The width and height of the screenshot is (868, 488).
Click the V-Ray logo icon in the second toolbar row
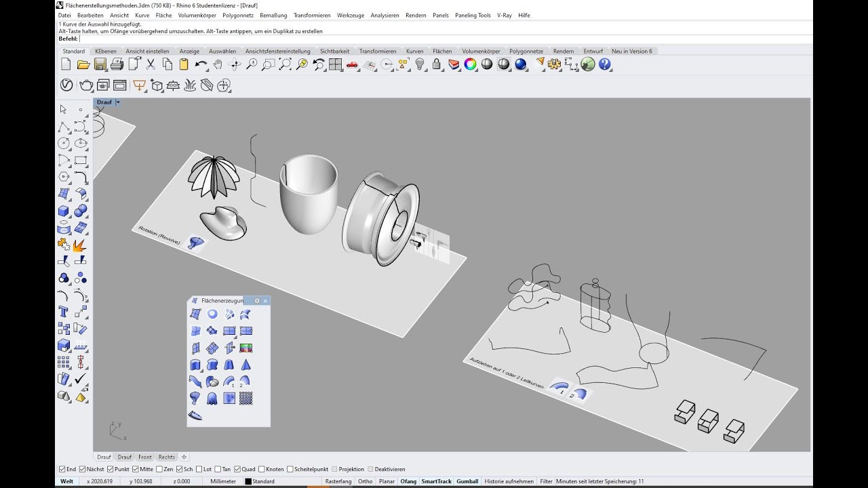66,85
